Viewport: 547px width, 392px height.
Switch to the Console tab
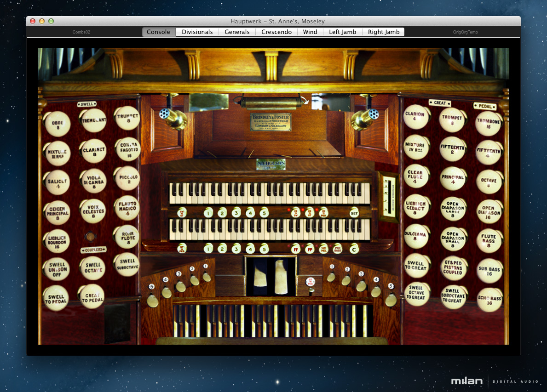click(158, 32)
